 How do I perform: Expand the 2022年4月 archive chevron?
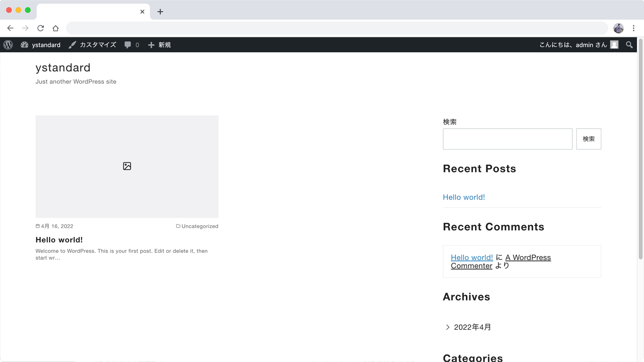447,327
